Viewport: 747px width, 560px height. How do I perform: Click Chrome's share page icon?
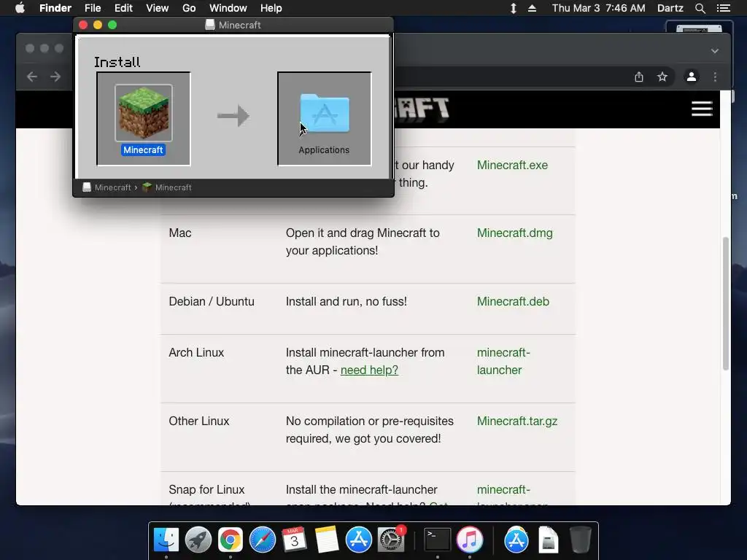[639, 77]
